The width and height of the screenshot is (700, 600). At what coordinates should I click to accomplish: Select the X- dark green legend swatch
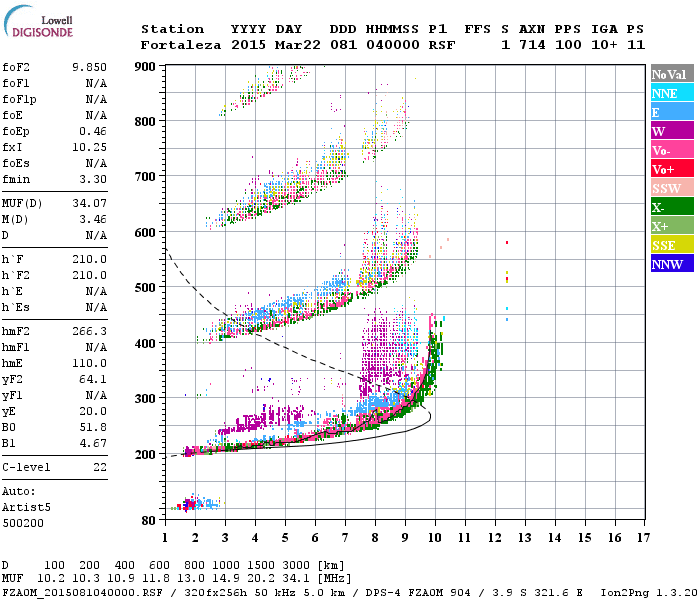pyautogui.click(x=672, y=207)
